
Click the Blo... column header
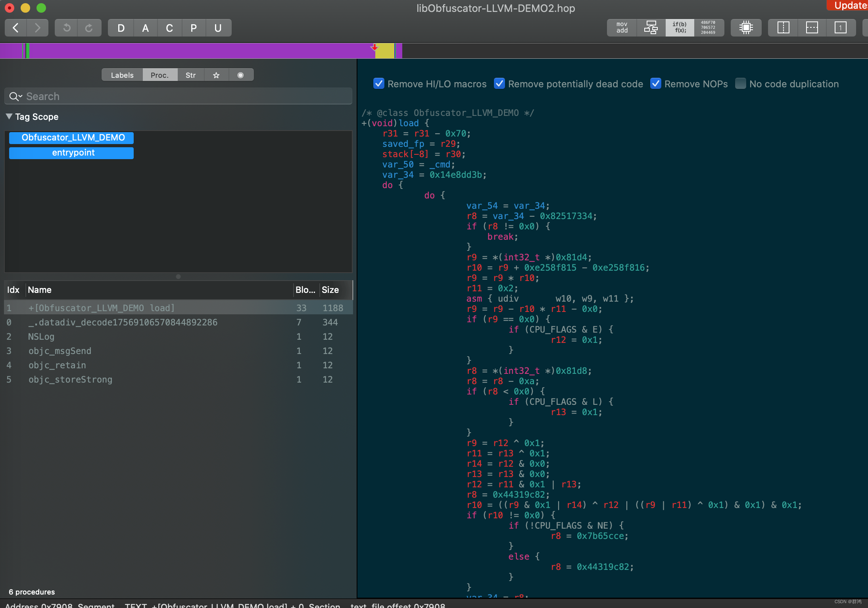(x=305, y=290)
